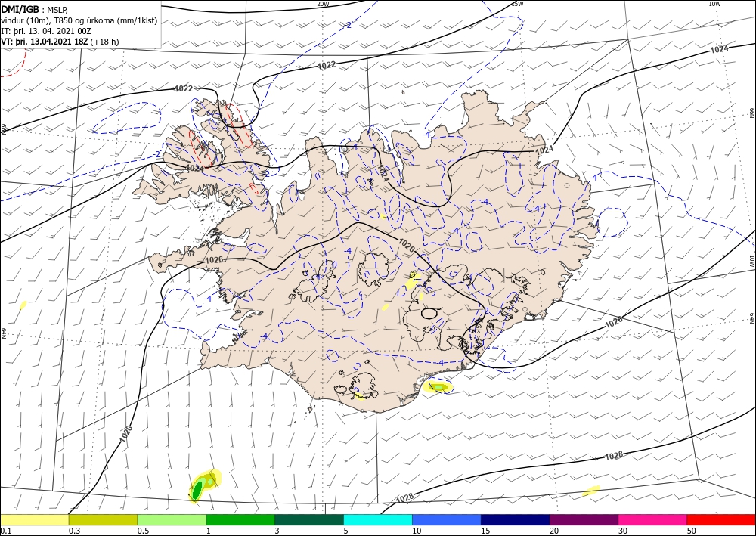This screenshot has width=756, height=536.
Task: Click the red 50+ legend color
Action: (721, 519)
